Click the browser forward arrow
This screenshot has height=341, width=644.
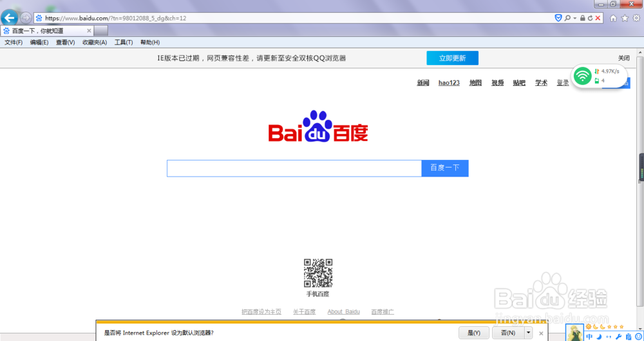pyautogui.click(x=26, y=18)
